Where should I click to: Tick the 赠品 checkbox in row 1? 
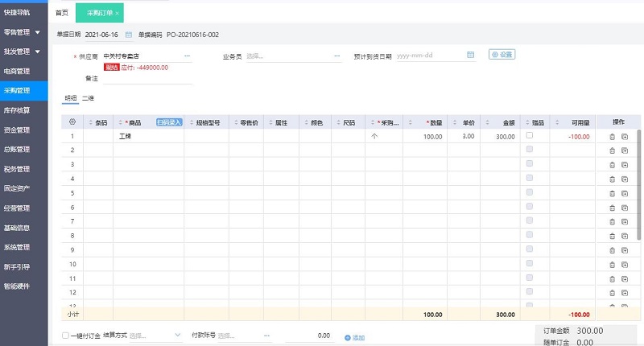(530, 135)
